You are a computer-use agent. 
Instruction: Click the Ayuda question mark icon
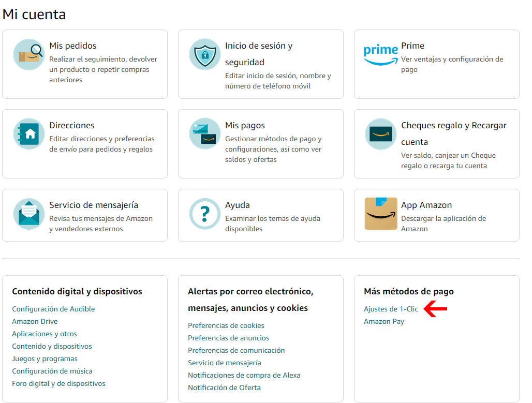[204, 214]
